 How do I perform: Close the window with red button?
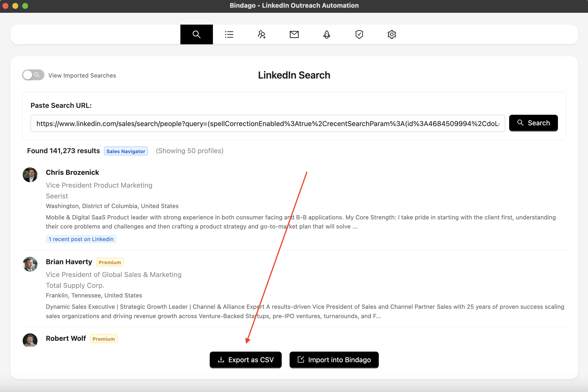5,6
